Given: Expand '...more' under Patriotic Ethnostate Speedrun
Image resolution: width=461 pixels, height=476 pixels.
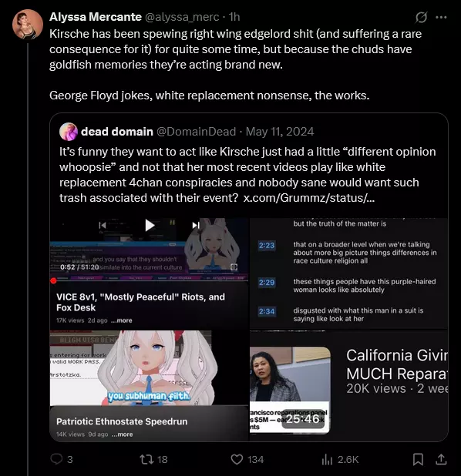Looking at the screenshot, I should click(122, 434).
